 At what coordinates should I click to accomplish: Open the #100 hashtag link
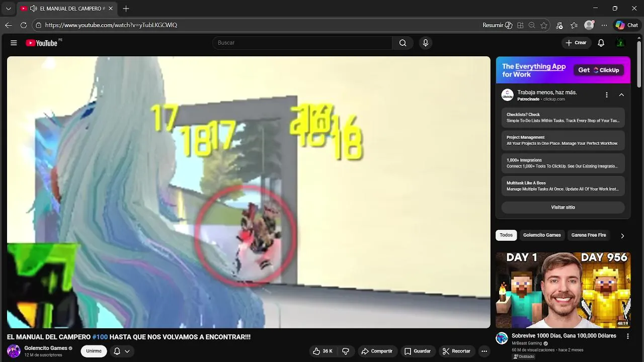[x=100, y=337]
